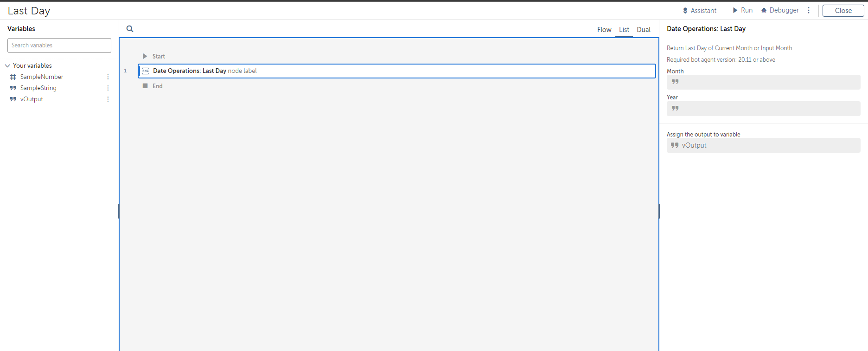Click in the Search variables field
Image resolution: width=868 pixels, height=351 pixels.
59,45
